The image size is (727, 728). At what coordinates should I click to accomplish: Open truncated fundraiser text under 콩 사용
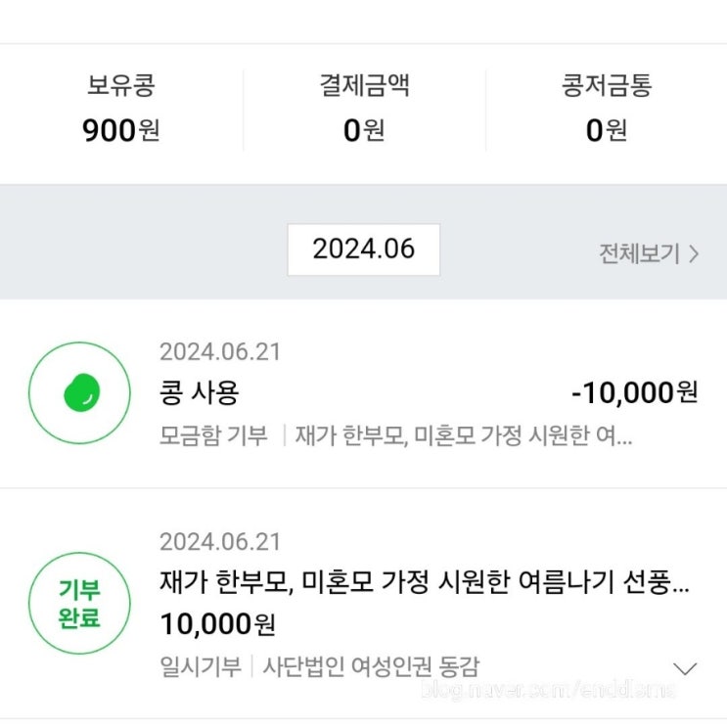tap(463, 434)
